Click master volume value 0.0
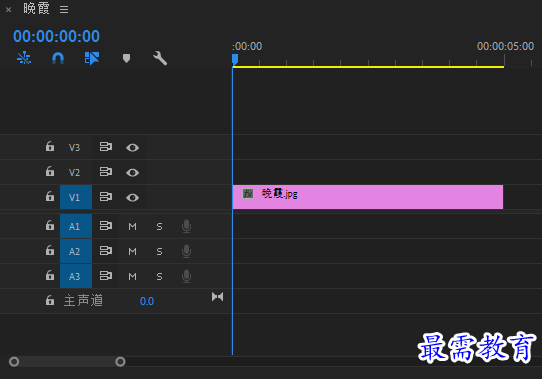Screen dimensions: 542x379 [147, 301]
